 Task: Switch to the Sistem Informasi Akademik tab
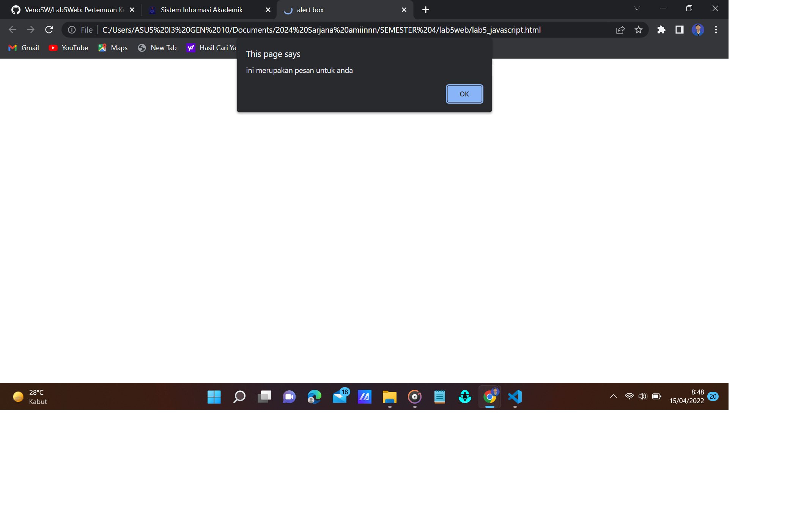coord(201,10)
